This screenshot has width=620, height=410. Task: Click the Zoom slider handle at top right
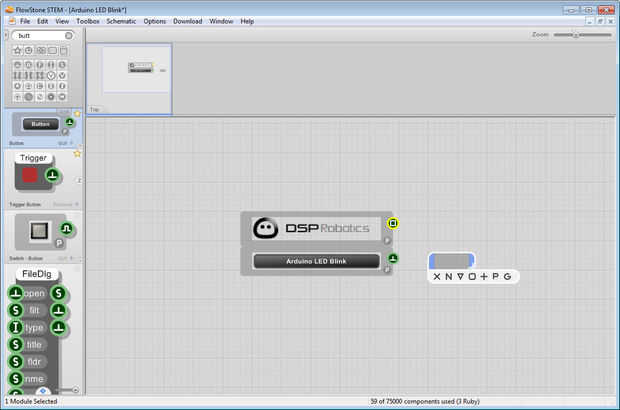click(576, 35)
